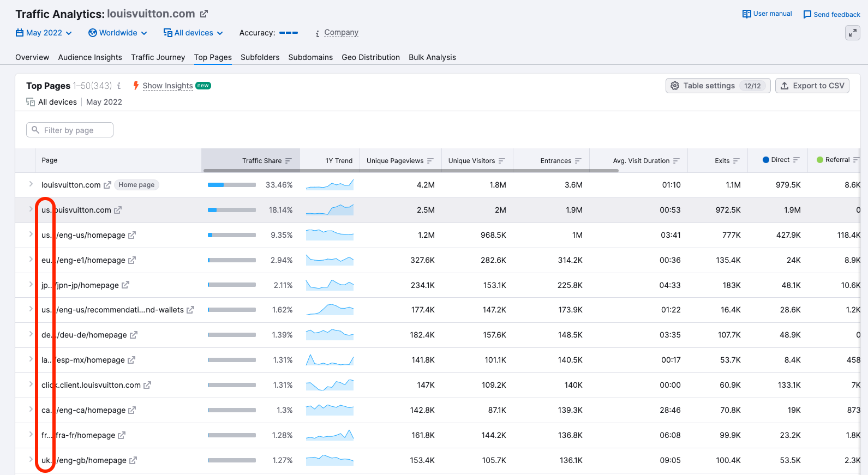
Task: Click the Referral column header
Action: pyautogui.click(x=837, y=160)
